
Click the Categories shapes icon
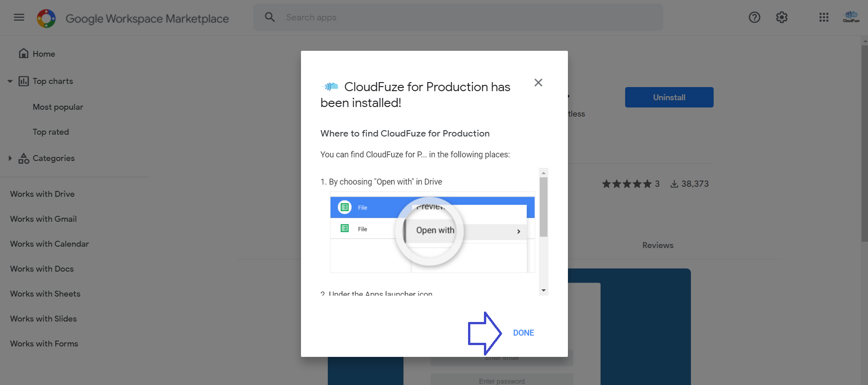[24, 158]
